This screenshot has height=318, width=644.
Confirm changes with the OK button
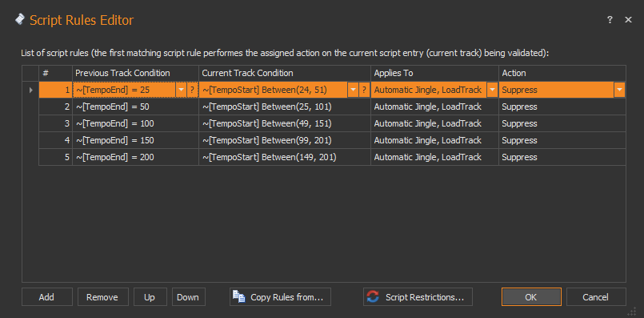pyautogui.click(x=531, y=296)
